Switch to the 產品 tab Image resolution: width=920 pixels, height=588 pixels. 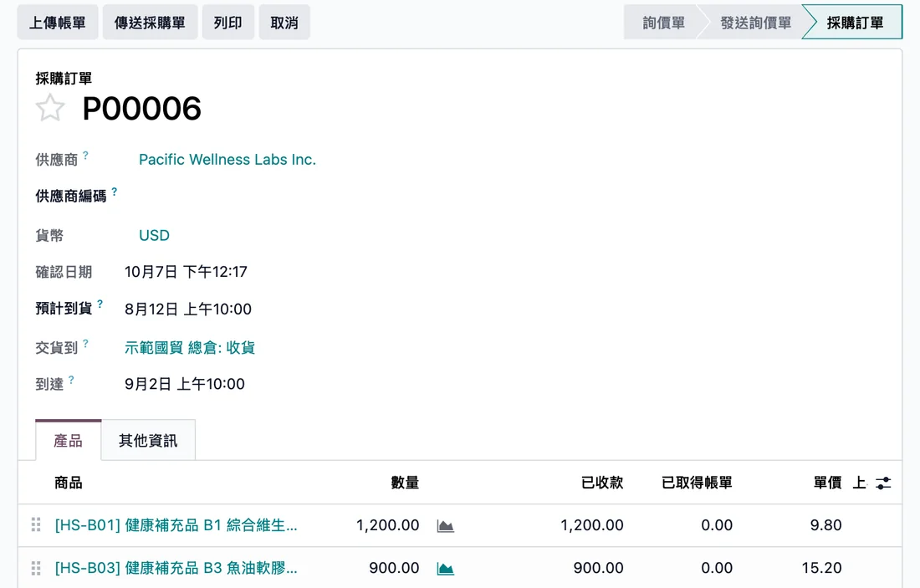(68, 440)
